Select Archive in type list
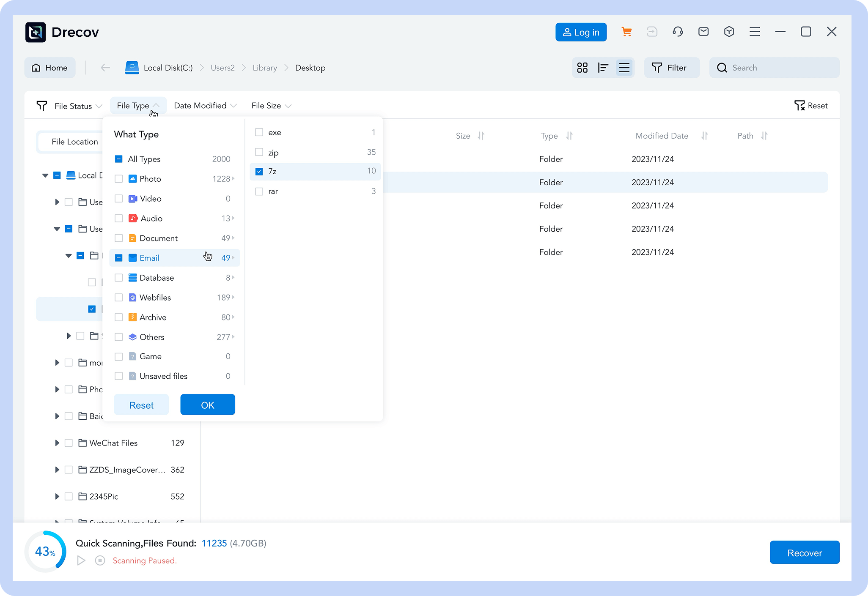This screenshot has height=596, width=868. click(153, 317)
